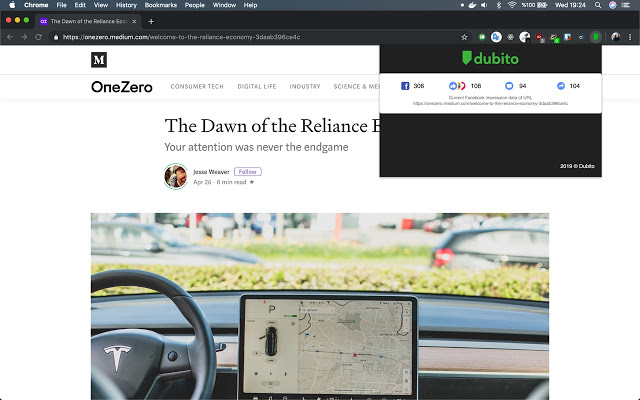Click the Facebook icon in Dubito popup
Screen dimensions: 640x400
tap(405, 86)
